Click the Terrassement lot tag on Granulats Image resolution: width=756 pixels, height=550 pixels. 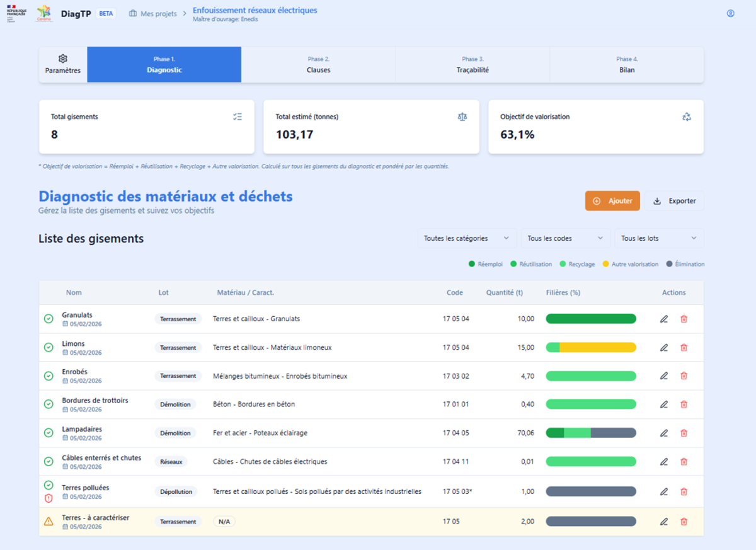pos(178,319)
